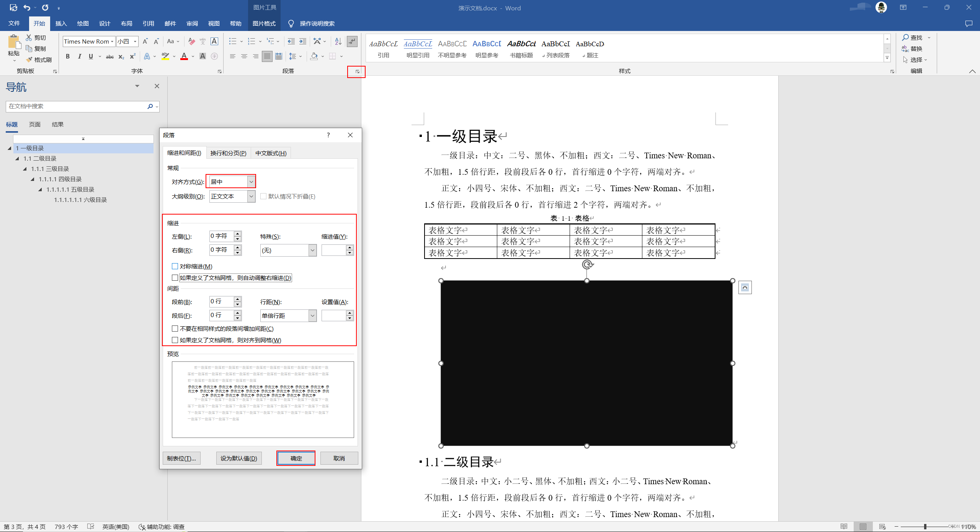This screenshot has width=980, height=532.
Task: Toggle the show paragraph marks icon
Action: coord(352,41)
